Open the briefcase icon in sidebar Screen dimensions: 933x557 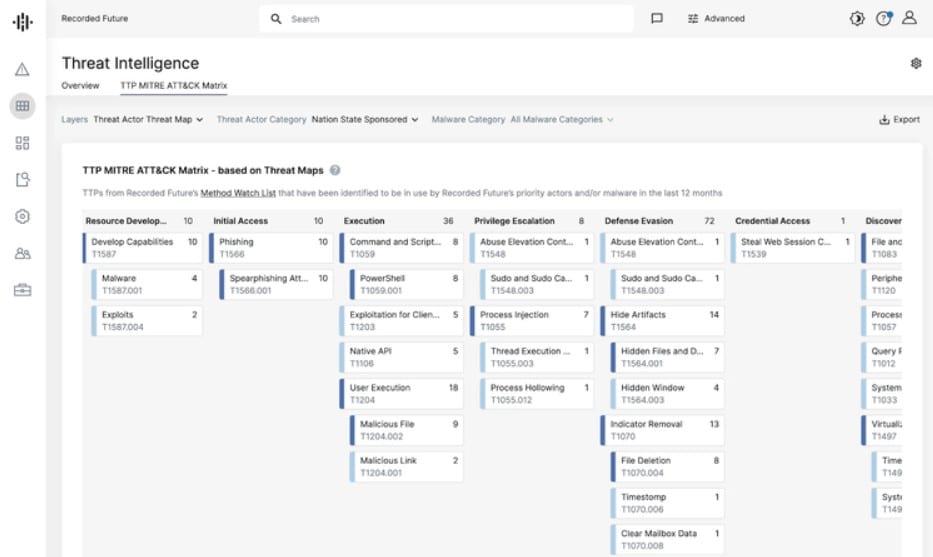(22, 290)
